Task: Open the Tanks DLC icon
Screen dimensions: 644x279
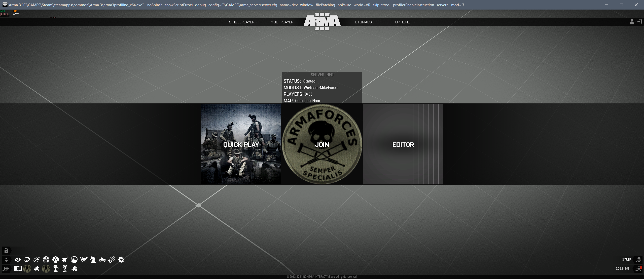Action: click(102, 260)
